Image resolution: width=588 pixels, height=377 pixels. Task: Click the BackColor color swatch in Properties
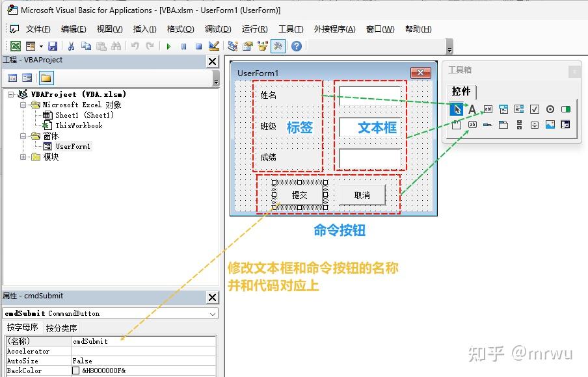tap(75, 370)
